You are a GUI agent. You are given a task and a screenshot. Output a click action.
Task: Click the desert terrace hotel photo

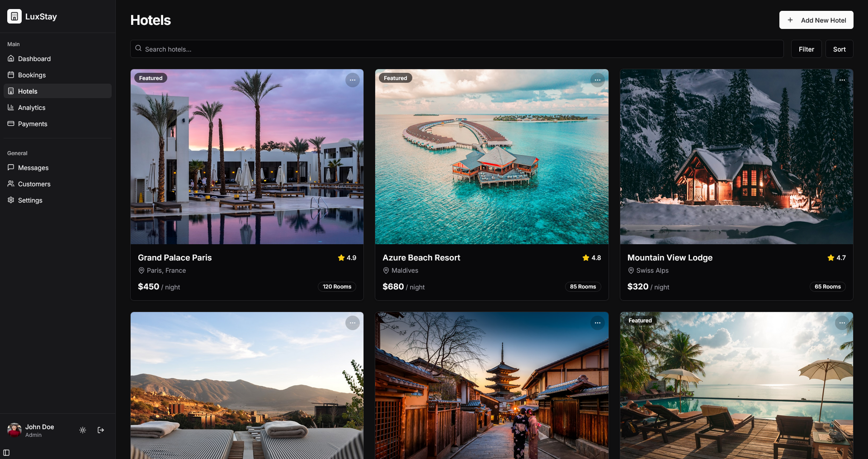click(x=247, y=385)
